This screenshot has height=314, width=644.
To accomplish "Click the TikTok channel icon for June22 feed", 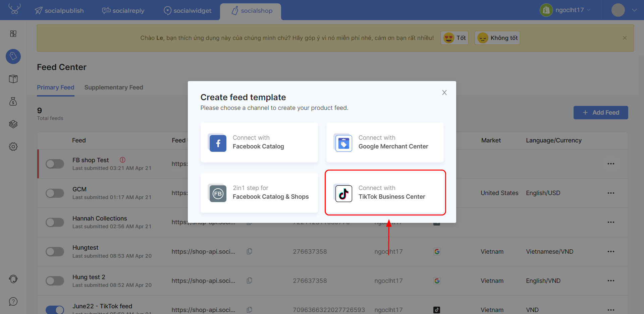I will pos(437,310).
